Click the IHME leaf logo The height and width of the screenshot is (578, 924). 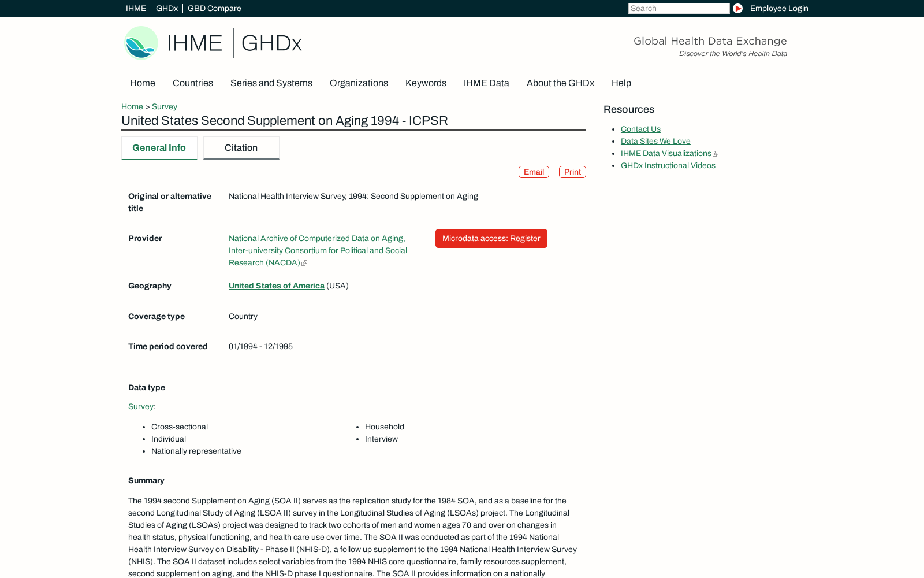tap(141, 43)
